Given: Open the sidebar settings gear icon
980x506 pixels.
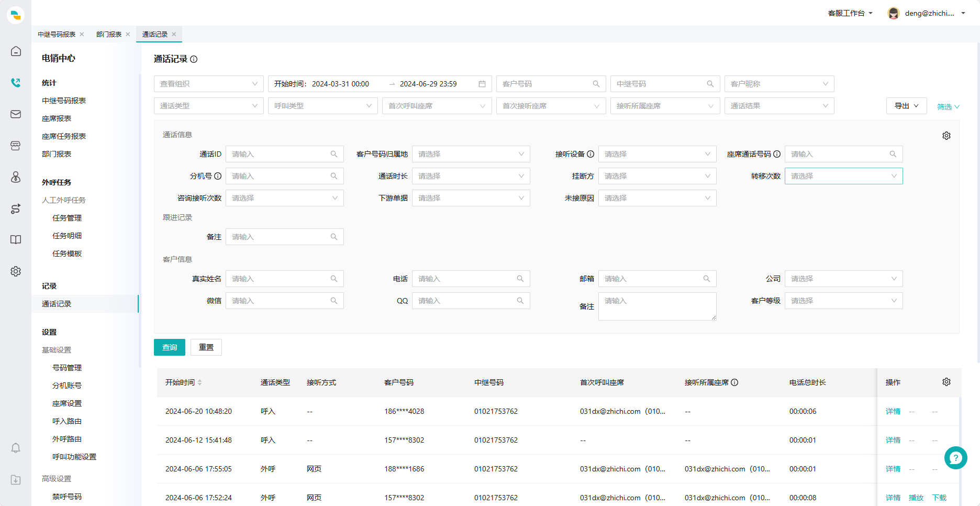Looking at the screenshot, I should click(x=16, y=271).
